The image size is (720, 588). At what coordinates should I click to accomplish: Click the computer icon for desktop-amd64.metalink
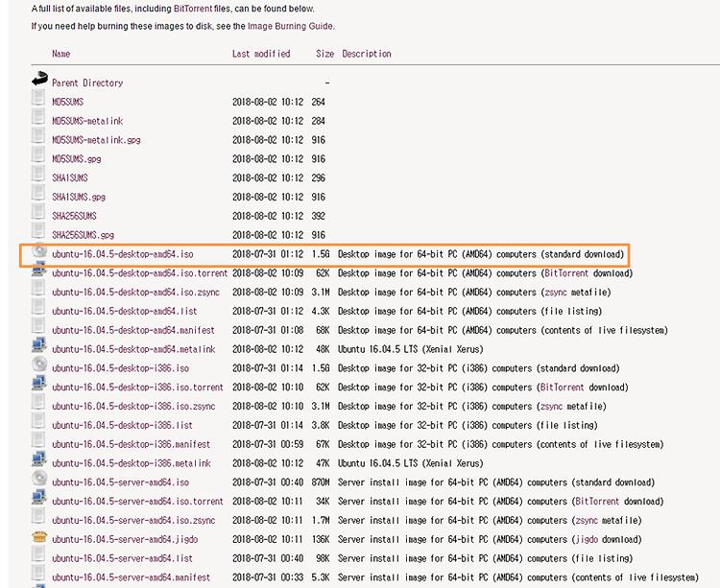(x=39, y=345)
